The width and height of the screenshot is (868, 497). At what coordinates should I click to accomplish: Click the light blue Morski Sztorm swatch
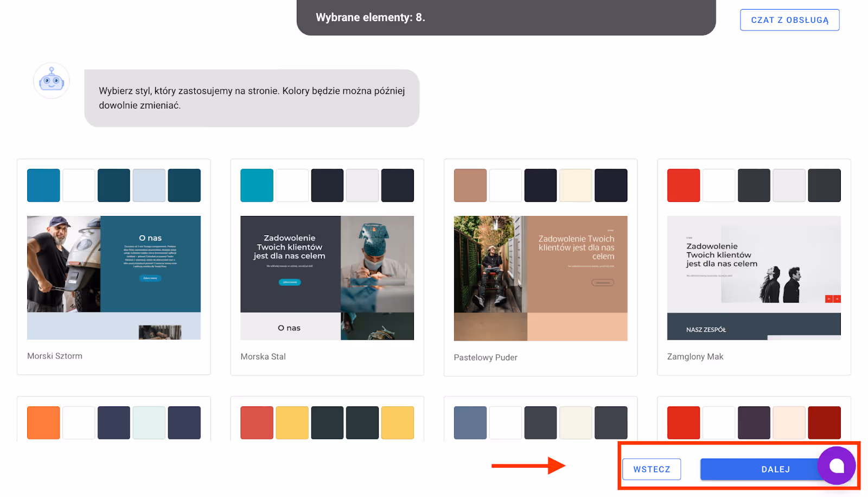pos(149,186)
